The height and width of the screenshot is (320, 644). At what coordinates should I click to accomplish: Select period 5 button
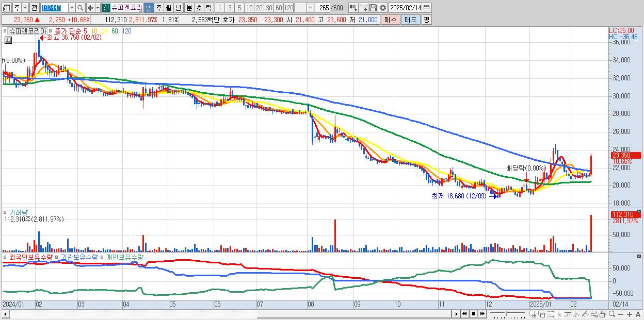tap(239, 8)
